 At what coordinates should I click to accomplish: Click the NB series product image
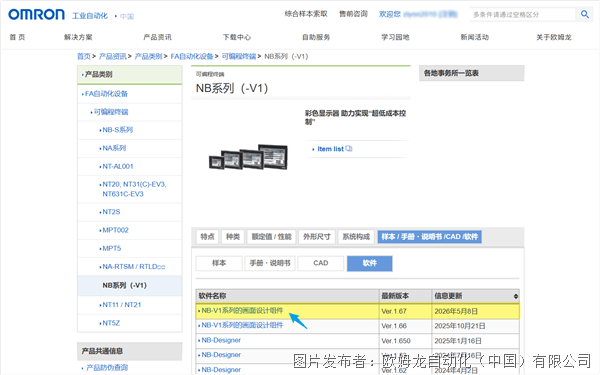(x=248, y=157)
